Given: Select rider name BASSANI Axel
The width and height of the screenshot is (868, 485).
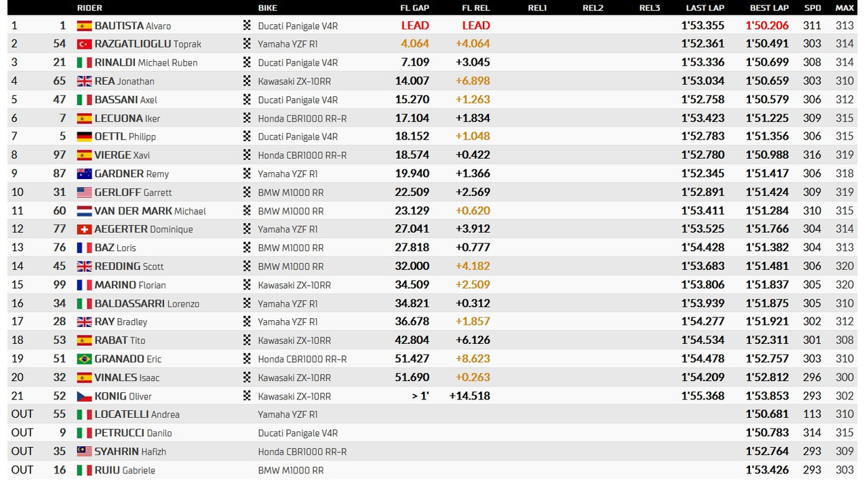Looking at the screenshot, I should (x=126, y=100).
